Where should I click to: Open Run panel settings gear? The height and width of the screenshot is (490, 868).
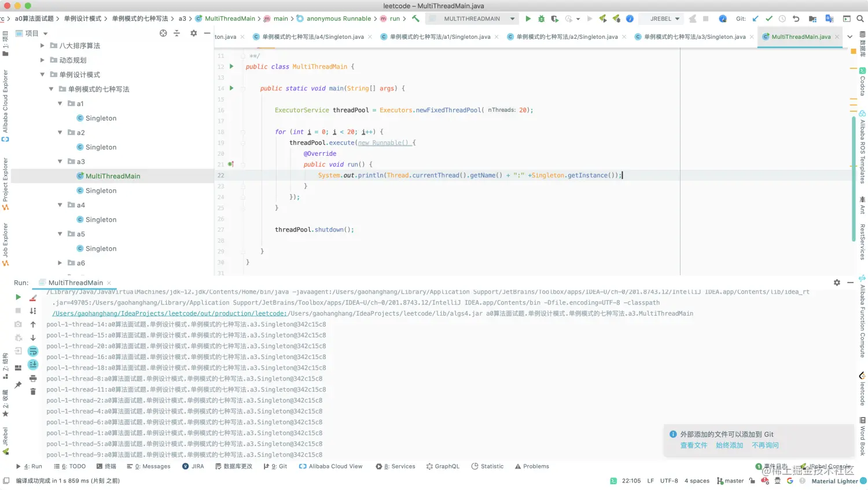pyautogui.click(x=837, y=283)
